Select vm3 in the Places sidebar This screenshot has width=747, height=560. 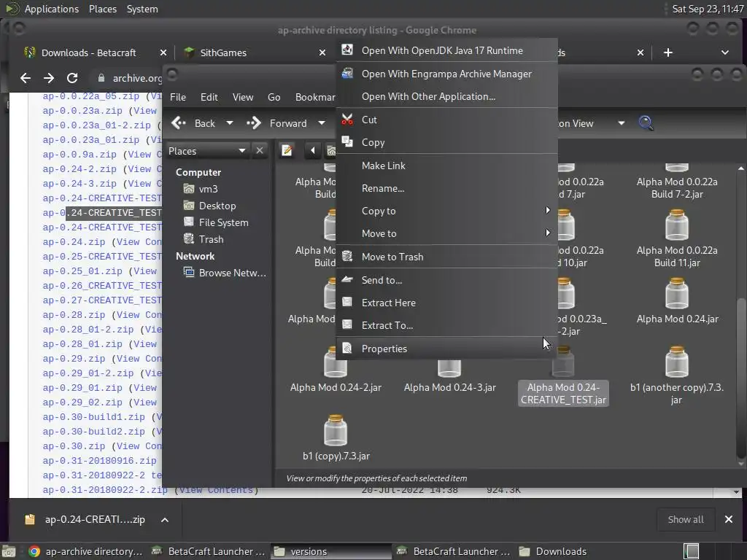(x=201, y=189)
